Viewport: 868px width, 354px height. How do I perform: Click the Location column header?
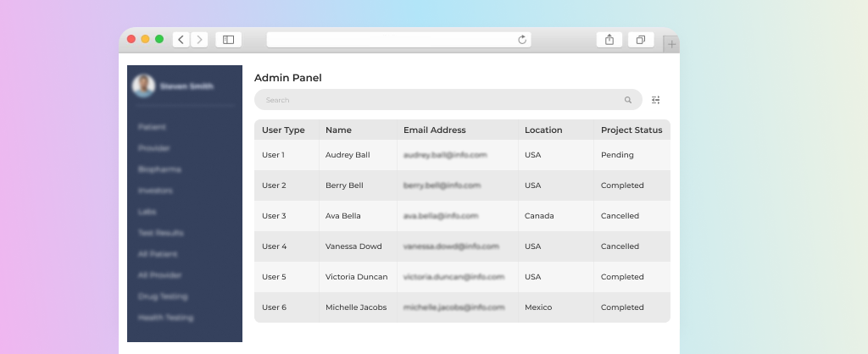pos(543,130)
